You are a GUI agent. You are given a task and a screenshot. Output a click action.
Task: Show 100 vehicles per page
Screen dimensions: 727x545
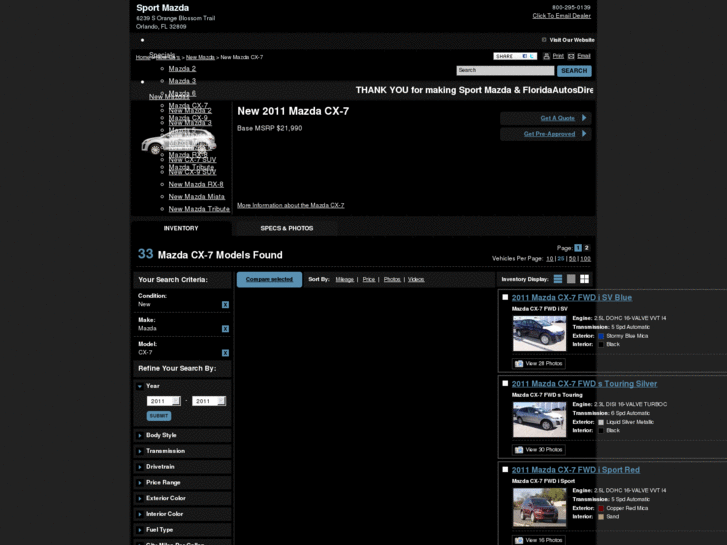point(586,259)
